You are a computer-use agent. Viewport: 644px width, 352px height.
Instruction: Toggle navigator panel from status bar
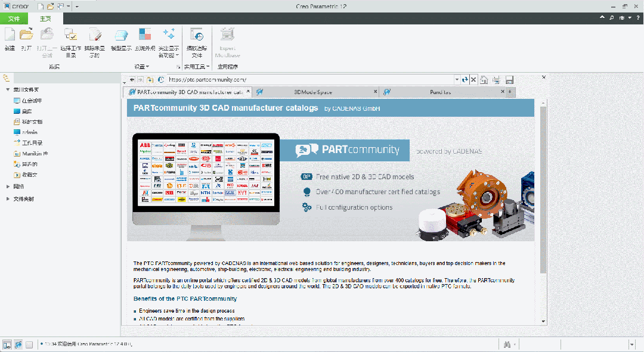click(7, 345)
